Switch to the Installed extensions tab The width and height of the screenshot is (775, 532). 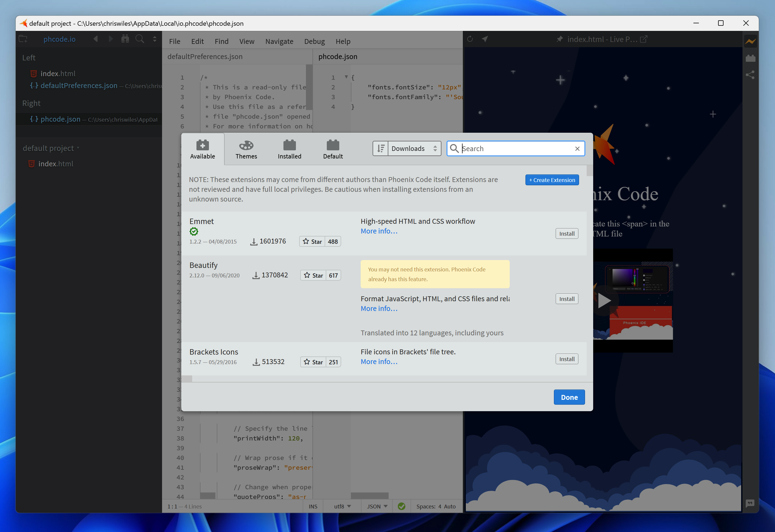click(x=289, y=149)
